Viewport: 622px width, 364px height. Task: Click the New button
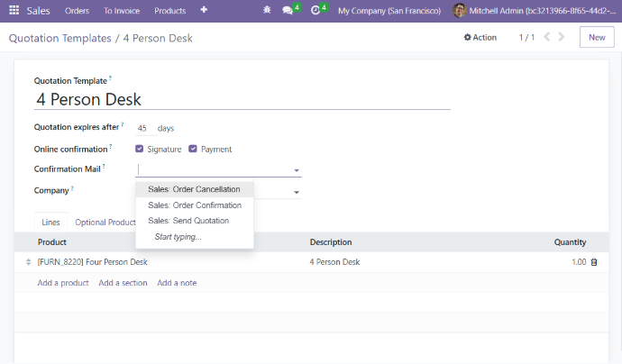coord(596,38)
